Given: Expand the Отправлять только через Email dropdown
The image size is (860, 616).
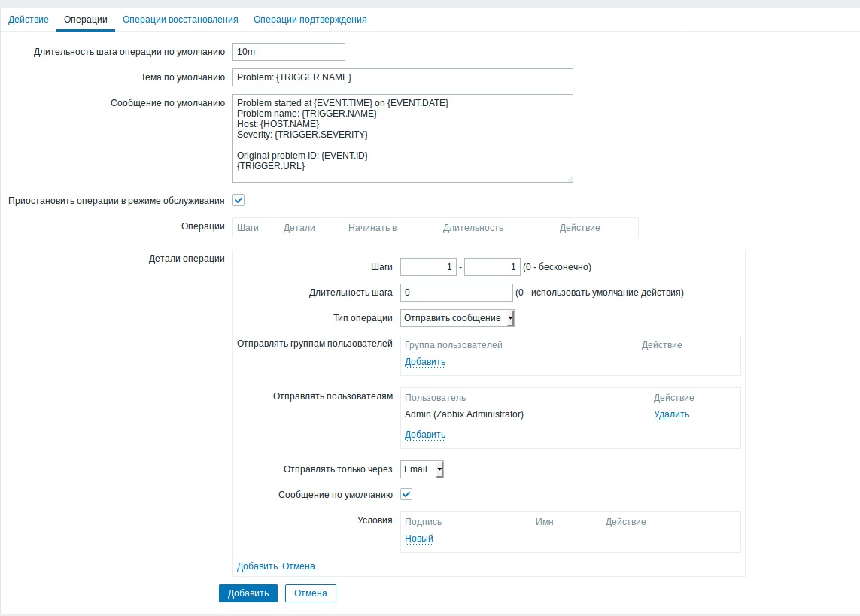Looking at the screenshot, I should 421,469.
